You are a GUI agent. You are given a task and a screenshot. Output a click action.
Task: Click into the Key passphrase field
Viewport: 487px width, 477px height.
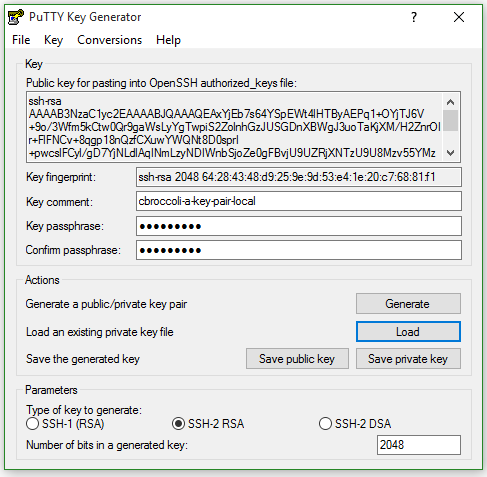point(299,226)
